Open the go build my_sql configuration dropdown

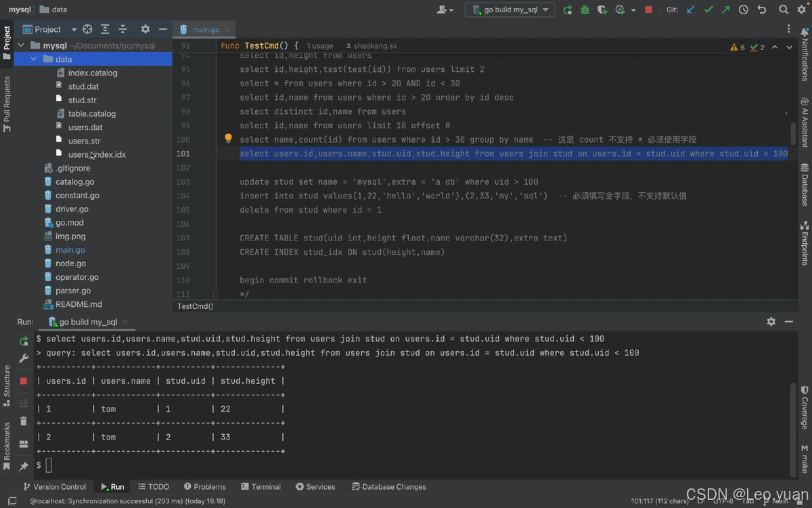coord(510,9)
